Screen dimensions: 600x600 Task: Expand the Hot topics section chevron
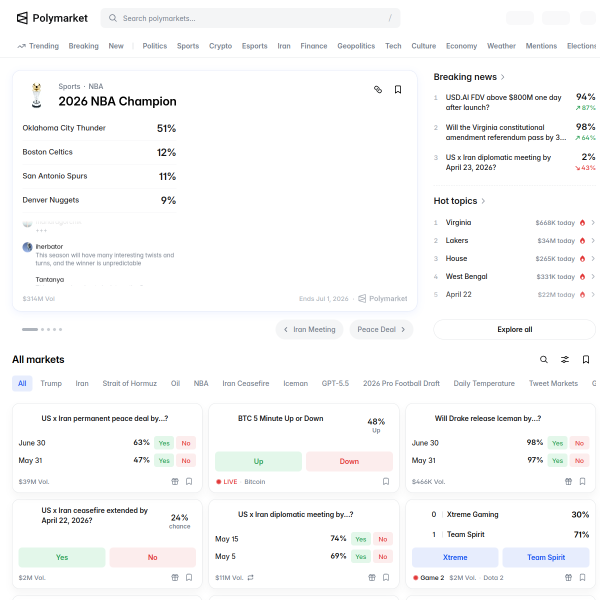pos(483,201)
